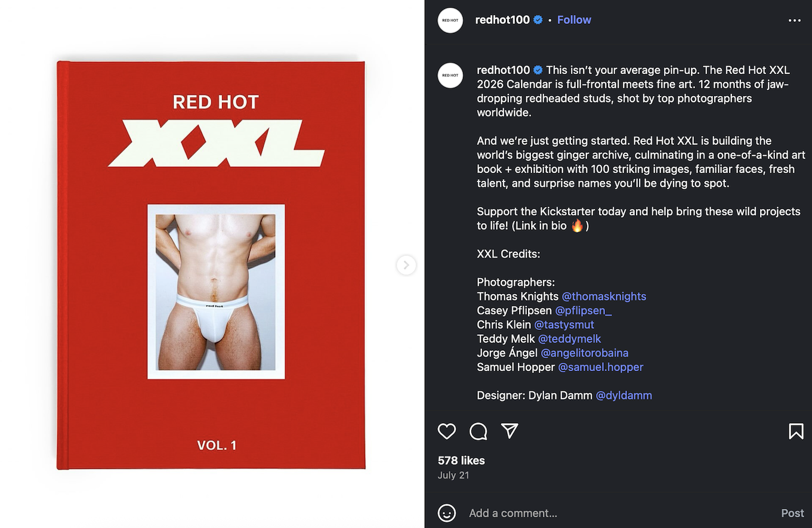Image resolution: width=812 pixels, height=528 pixels.
Task: Click verified badge next to header username
Action: pos(538,20)
